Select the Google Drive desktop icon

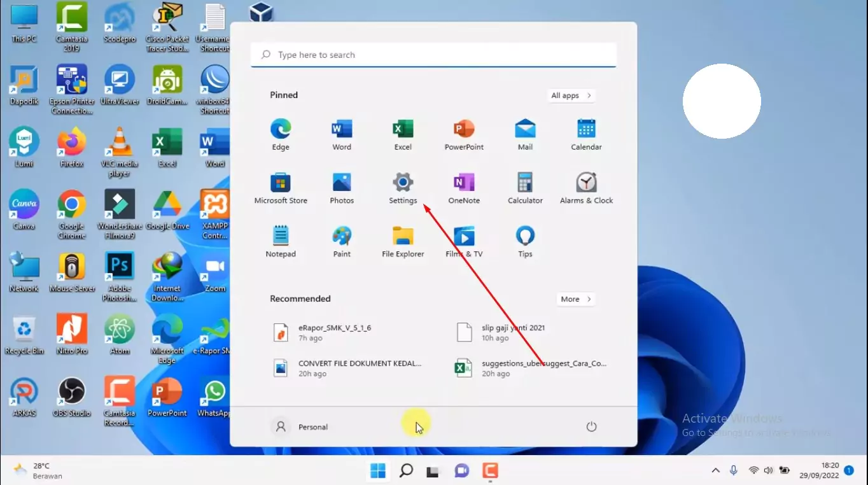point(167,210)
